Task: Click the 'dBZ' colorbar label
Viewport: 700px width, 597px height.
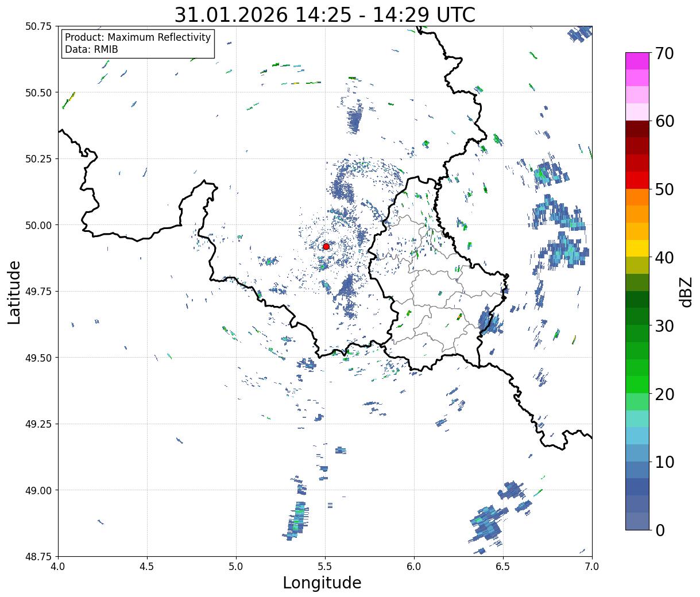Action: click(x=686, y=291)
